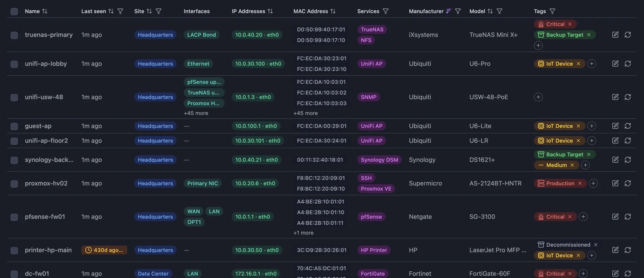Click the Data Center site badge
The width and height of the screenshot is (644, 278).
(x=153, y=274)
